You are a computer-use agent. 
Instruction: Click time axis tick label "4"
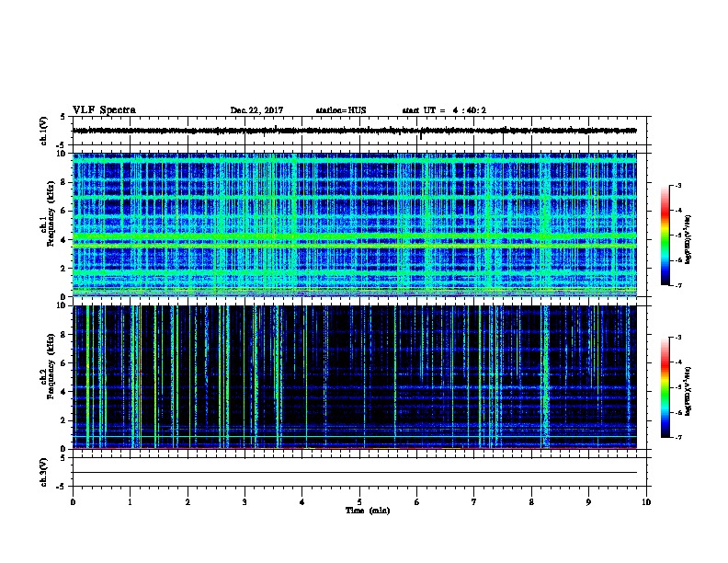[302, 502]
